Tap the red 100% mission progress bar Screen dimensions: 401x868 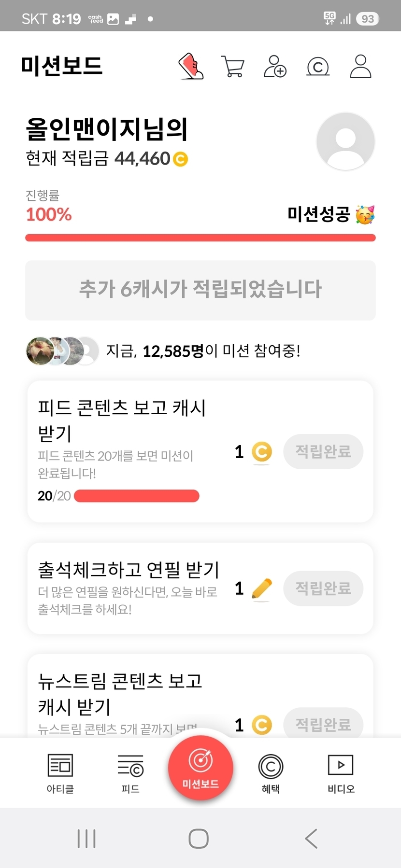pyautogui.click(x=200, y=238)
